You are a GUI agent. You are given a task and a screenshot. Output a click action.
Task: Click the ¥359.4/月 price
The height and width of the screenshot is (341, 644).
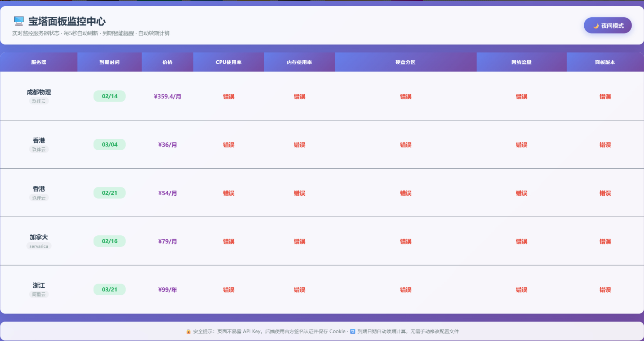(x=167, y=96)
